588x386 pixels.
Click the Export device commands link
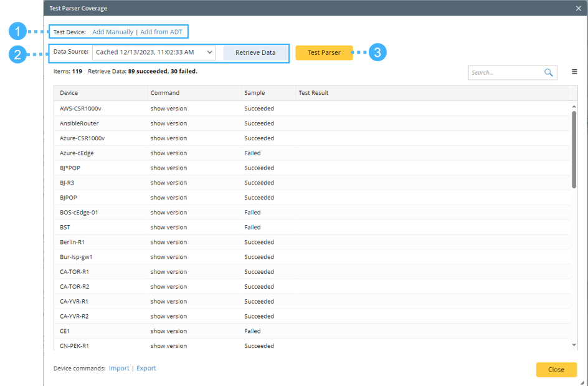pyautogui.click(x=146, y=369)
